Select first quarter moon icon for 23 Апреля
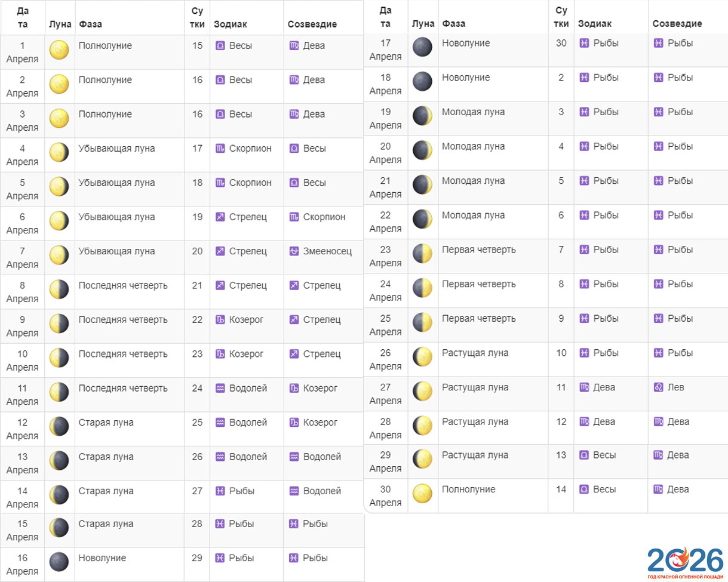 pos(422,254)
